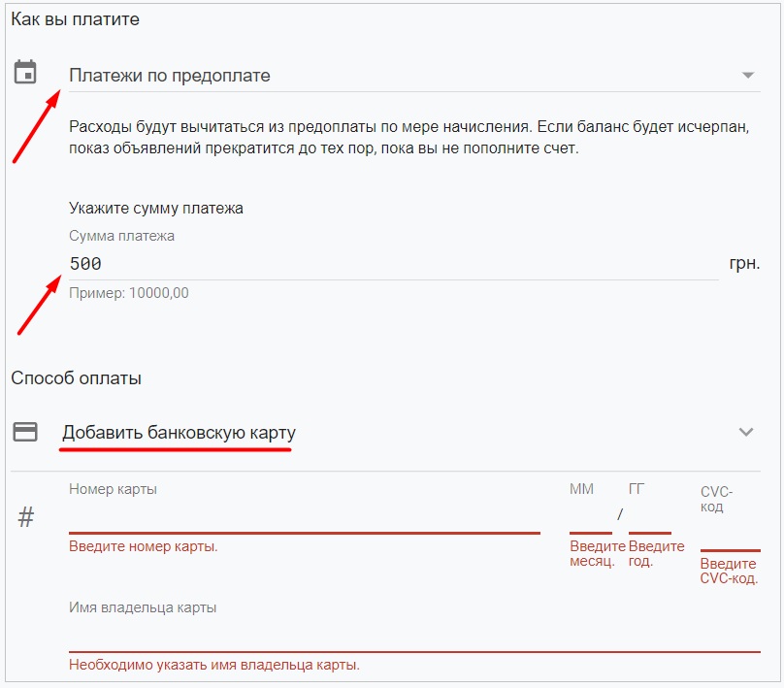The image size is (784, 688).
Task: Focus the Сумма платежа field with 500
Action: 394,264
